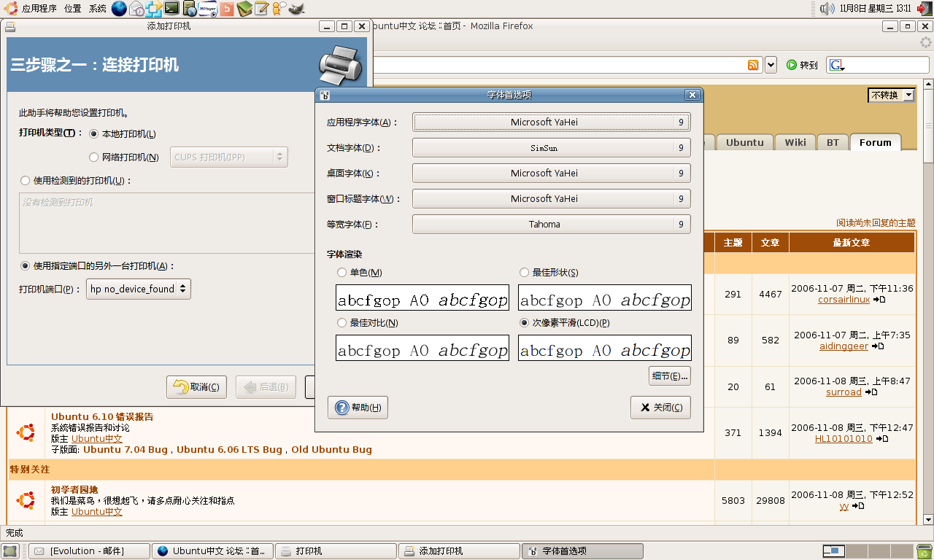This screenshot has width=934, height=560.
Task: Click the Ubuntu logo icon beside 初学者园地 forum
Action: [x=26, y=500]
